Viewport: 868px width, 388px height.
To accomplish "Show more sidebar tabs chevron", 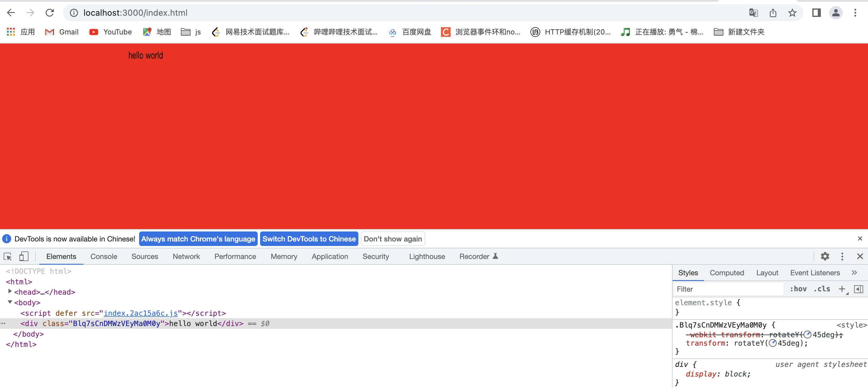I will (x=854, y=273).
